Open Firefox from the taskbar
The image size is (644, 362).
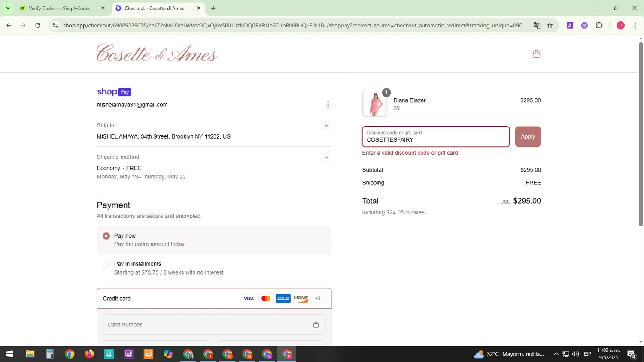click(89, 354)
